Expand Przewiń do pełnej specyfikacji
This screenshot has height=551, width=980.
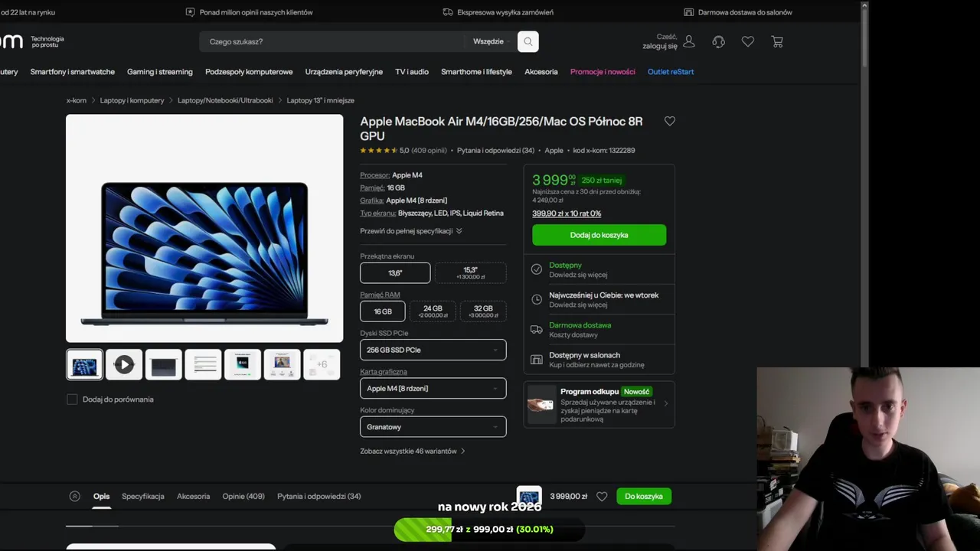411,231
